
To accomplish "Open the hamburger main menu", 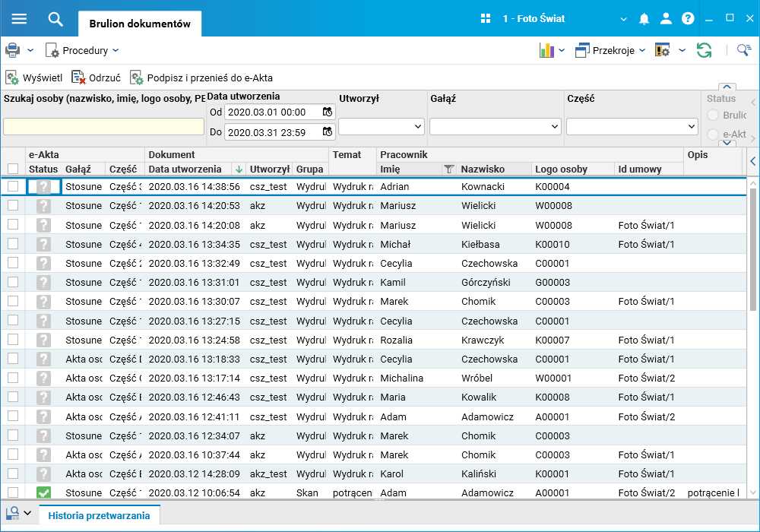I will (19, 19).
